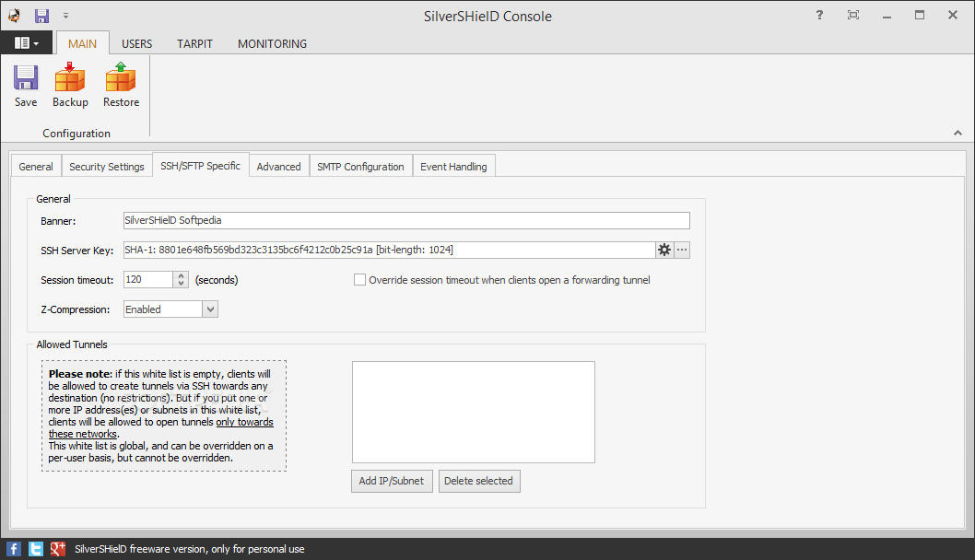This screenshot has height=560, width=975.
Task: Open the Google Plus icon in status bar
Action: pyautogui.click(x=58, y=549)
